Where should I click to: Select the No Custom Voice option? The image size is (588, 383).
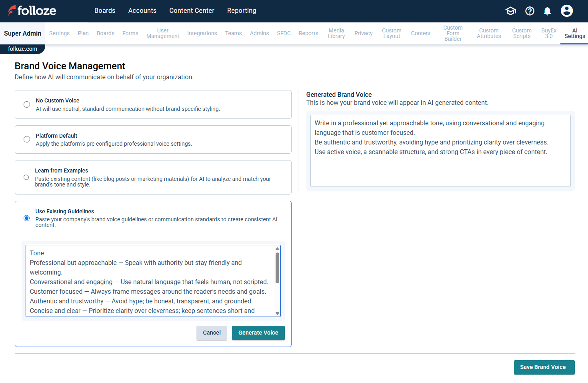pos(27,104)
